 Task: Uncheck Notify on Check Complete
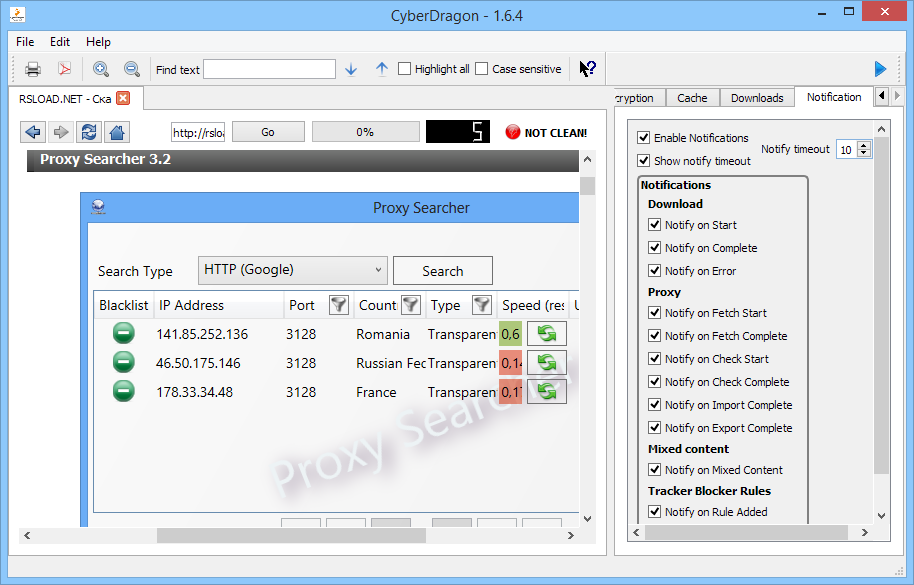(x=655, y=382)
